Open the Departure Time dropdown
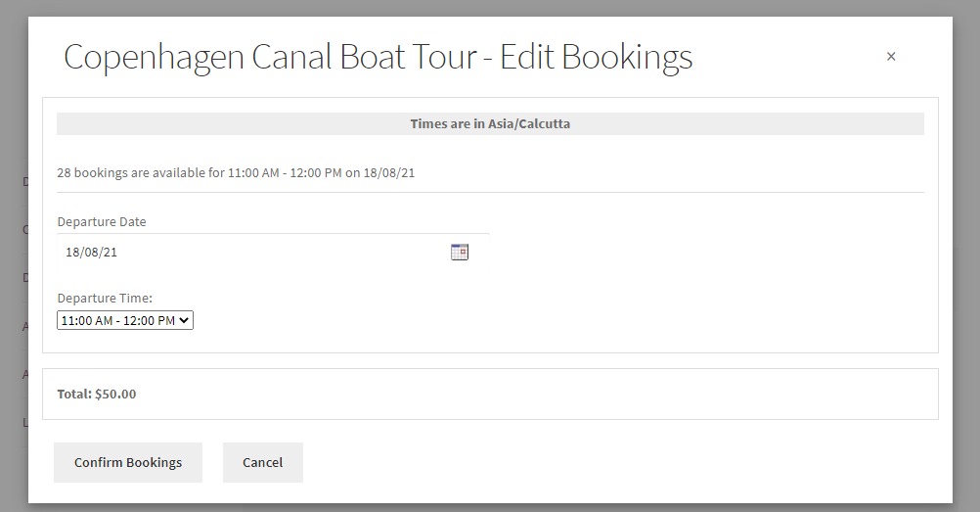 pos(125,320)
